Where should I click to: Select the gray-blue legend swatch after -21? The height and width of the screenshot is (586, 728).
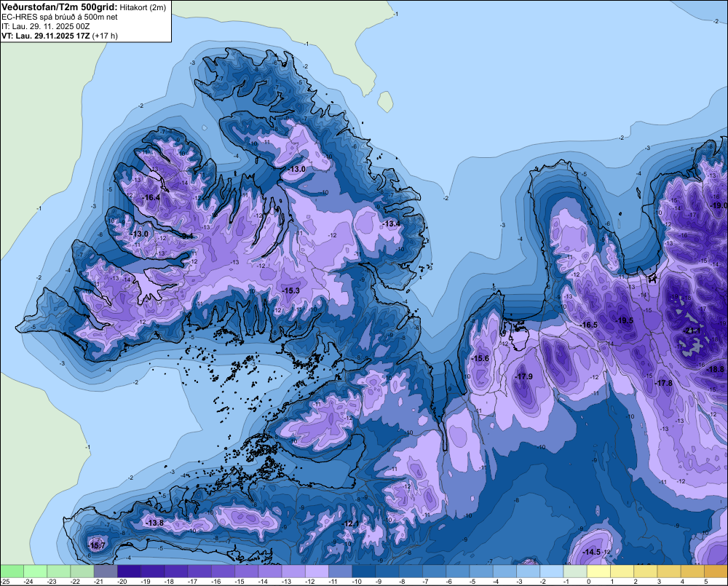click(106, 571)
